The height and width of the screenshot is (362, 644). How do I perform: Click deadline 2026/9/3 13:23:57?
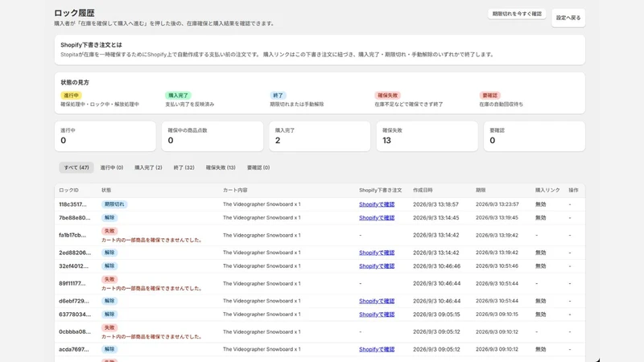click(x=497, y=204)
